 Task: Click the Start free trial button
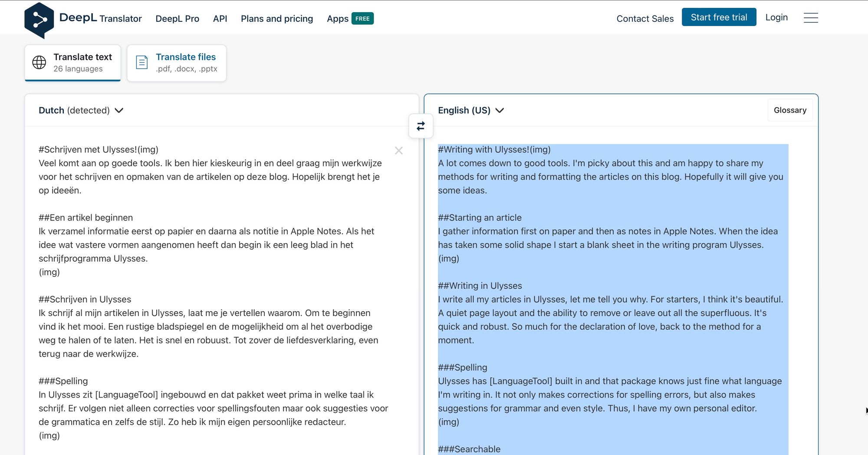719,16
